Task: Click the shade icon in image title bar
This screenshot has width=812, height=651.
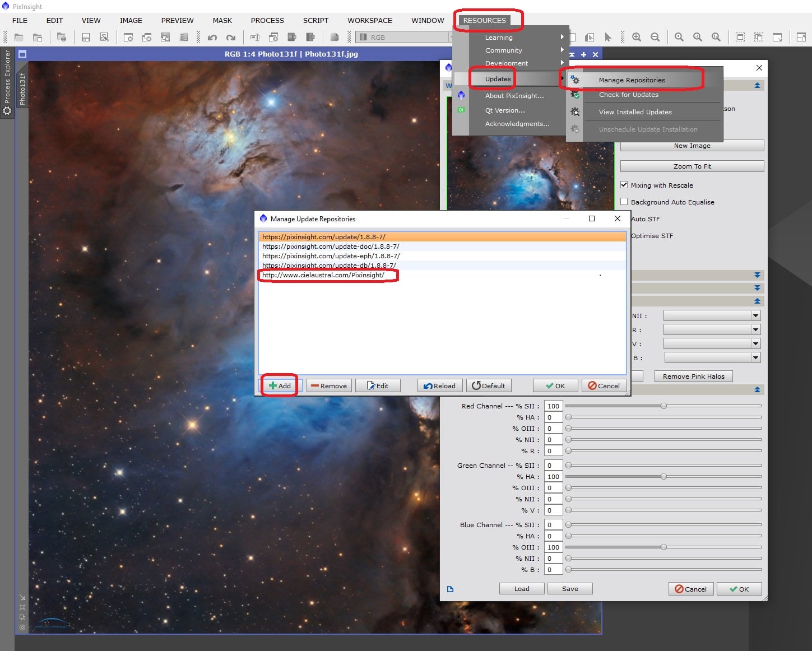Action: [572, 54]
